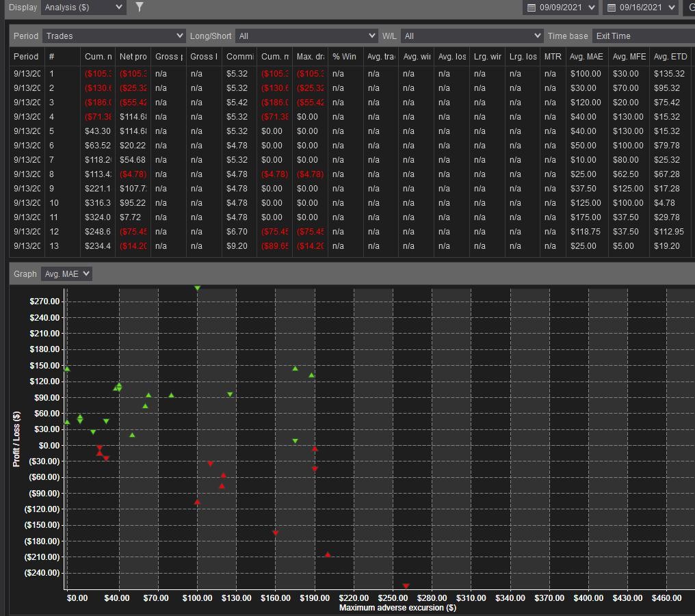Sort by the Lrg. winner column header
695x616 pixels.
[487, 56]
